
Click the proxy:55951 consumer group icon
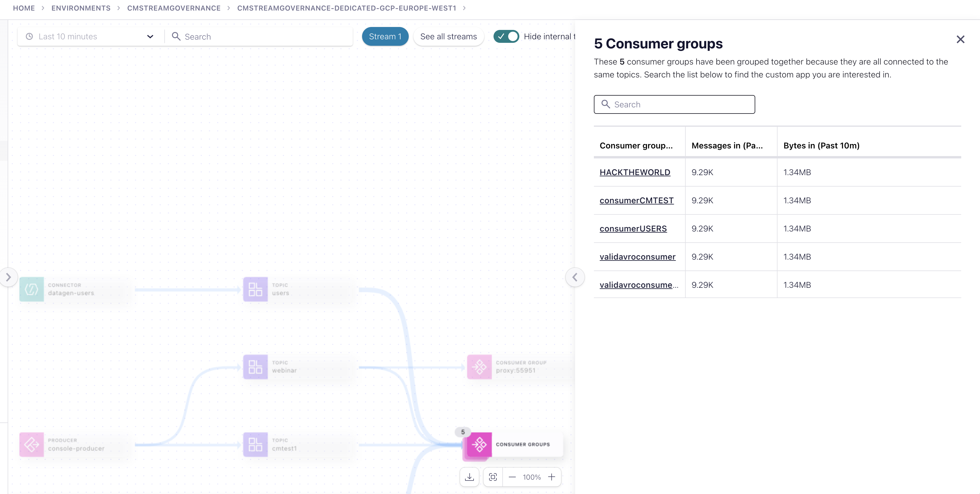coord(479,367)
